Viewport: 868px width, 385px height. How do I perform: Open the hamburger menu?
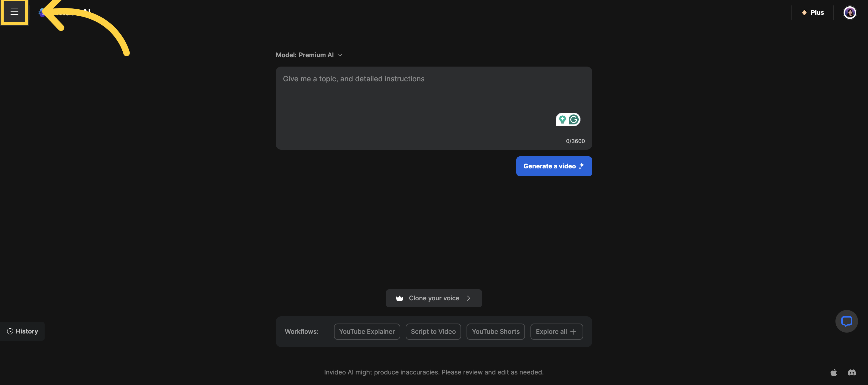(x=14, y=12)
